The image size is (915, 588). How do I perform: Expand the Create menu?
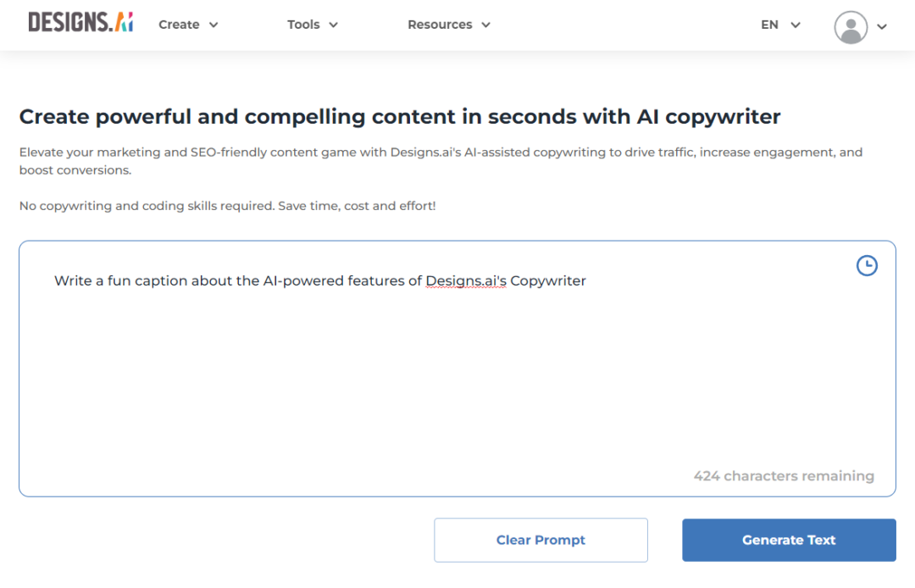point(188,25)
